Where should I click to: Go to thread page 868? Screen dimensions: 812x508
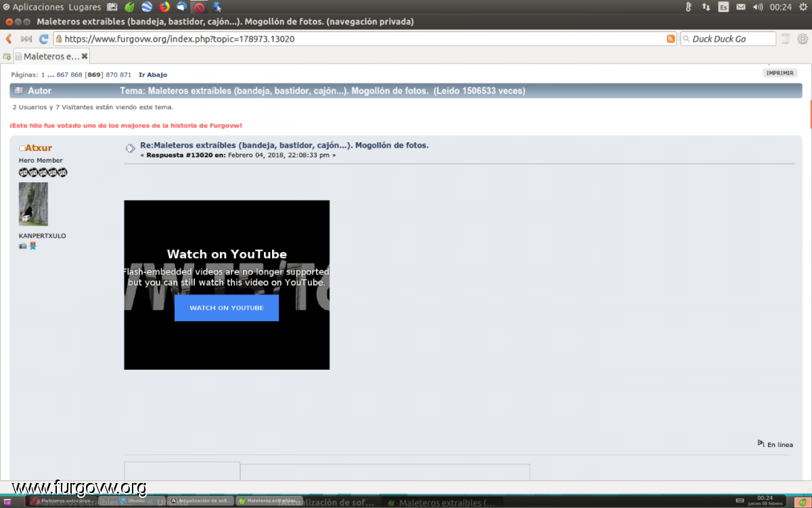[x=76, y=75]
